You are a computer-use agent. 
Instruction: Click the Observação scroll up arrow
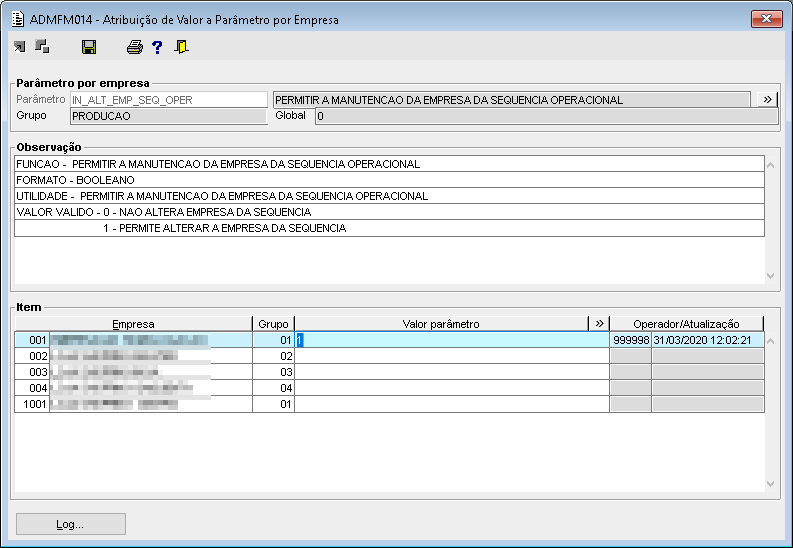pos(771,165)
